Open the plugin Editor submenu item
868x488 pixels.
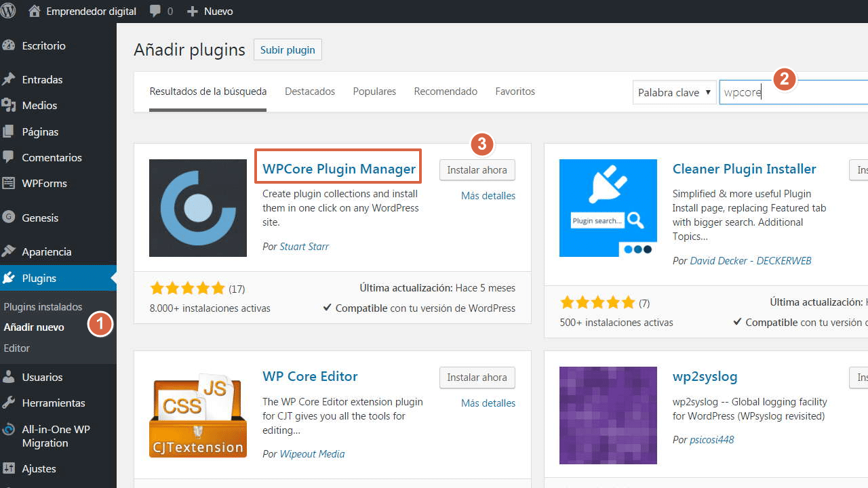point(17,348)
